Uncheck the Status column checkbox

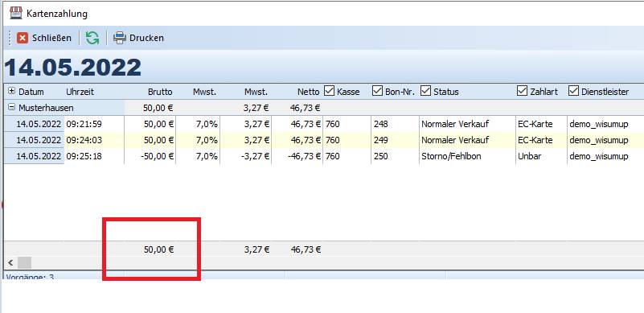pyautogui.click(x=425, y=91)
